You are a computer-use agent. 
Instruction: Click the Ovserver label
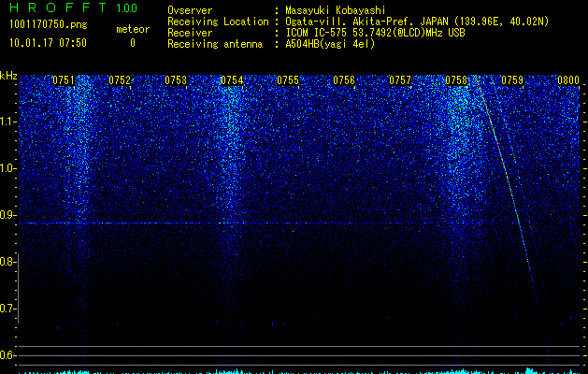(190, 10)
